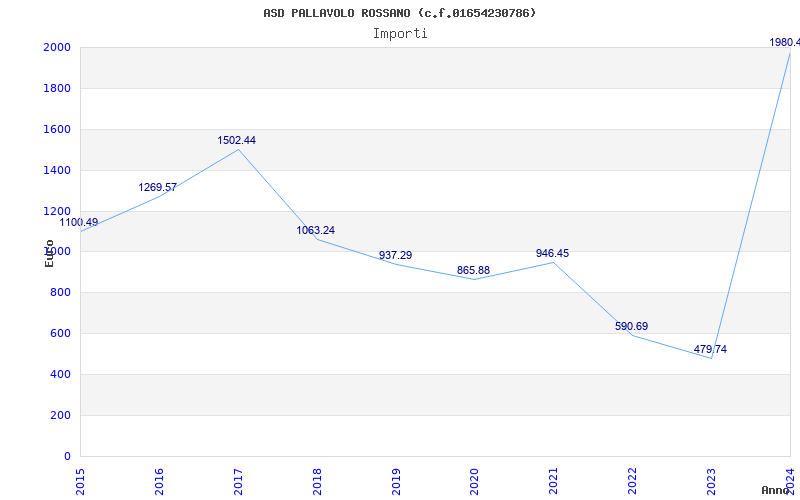Select the 1800 y-axis tick label

pyautogui.click(x=57, y=89)
